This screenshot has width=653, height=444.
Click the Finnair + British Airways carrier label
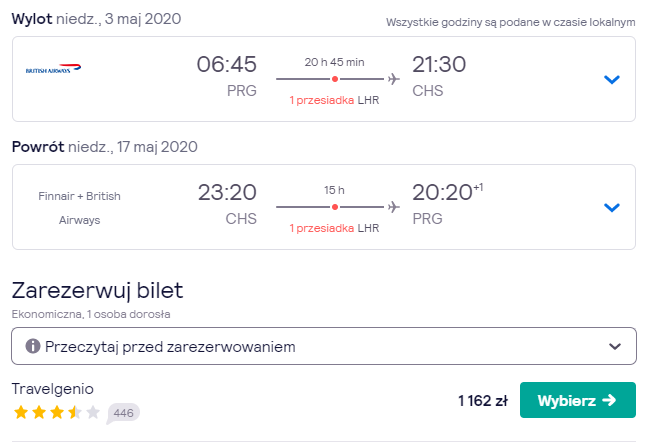point(79,208)
